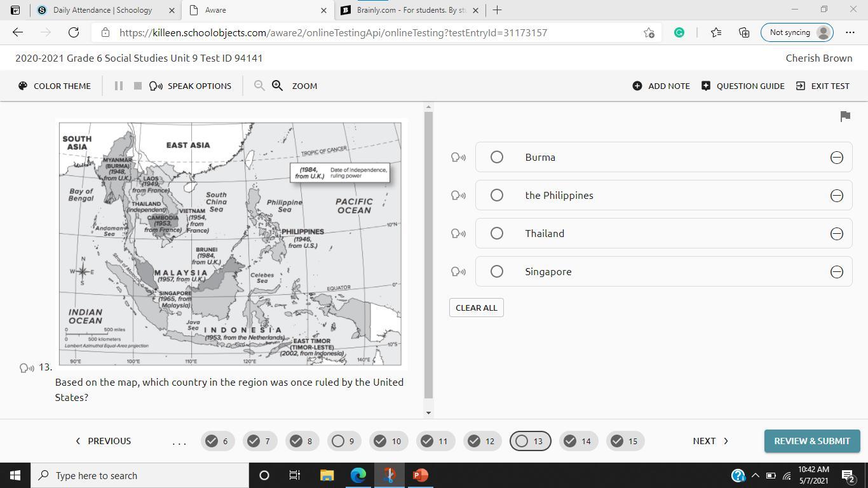Jump to question 7
The height and width of the screenshot is (488, 868).
point(260,441)
